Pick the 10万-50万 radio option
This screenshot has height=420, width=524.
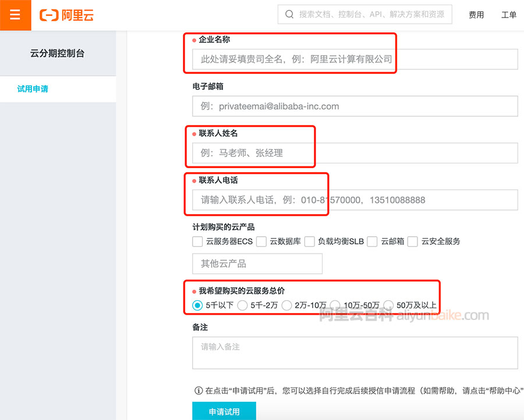[x=335, y=305]
